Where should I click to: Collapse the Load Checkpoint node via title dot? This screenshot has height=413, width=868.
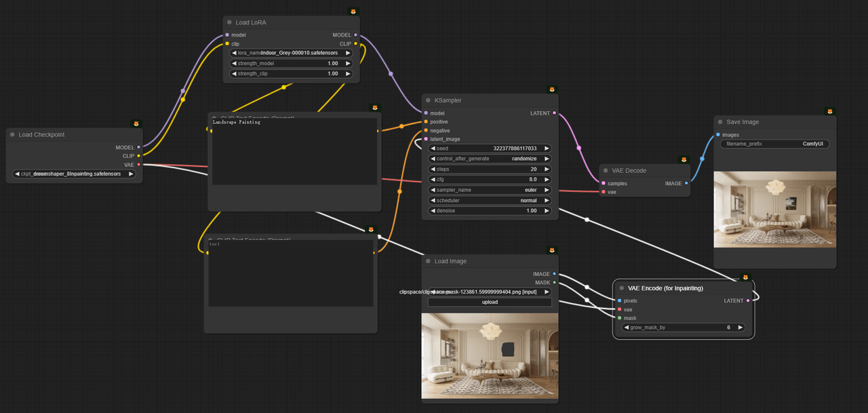coord(13,134)
